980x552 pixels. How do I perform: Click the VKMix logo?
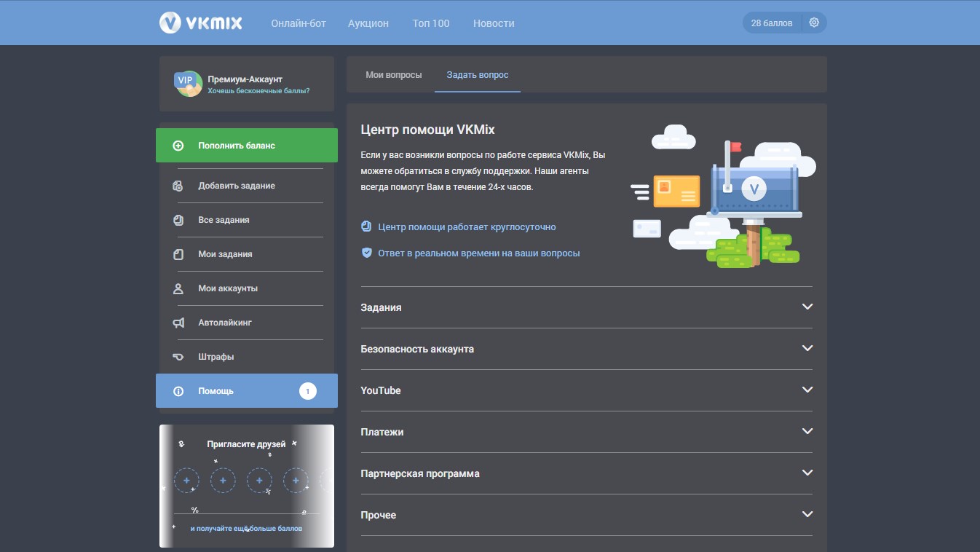click(201, 23)
